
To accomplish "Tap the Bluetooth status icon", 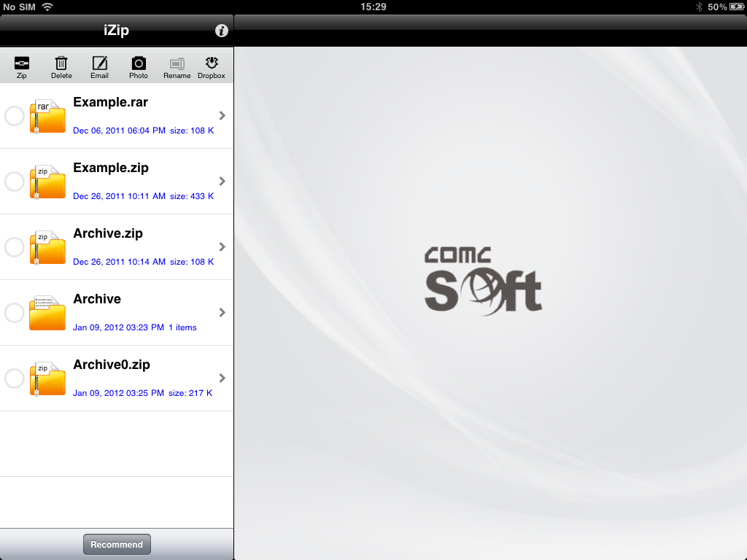I will [x=700, y=7].
